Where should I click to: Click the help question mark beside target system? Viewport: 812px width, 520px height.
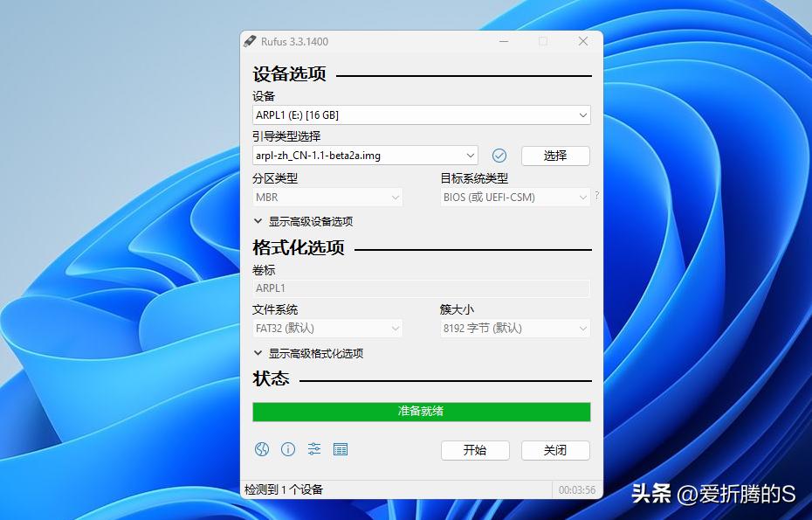point(596,197)
